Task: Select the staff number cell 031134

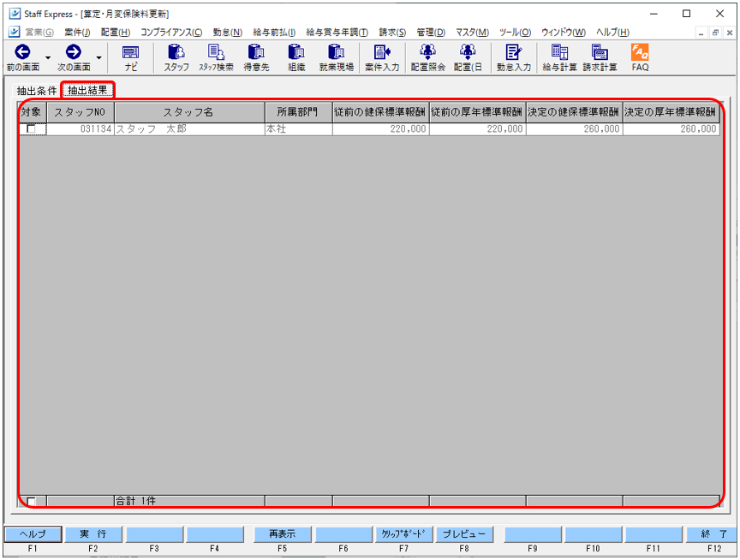Action: (81, 128)
